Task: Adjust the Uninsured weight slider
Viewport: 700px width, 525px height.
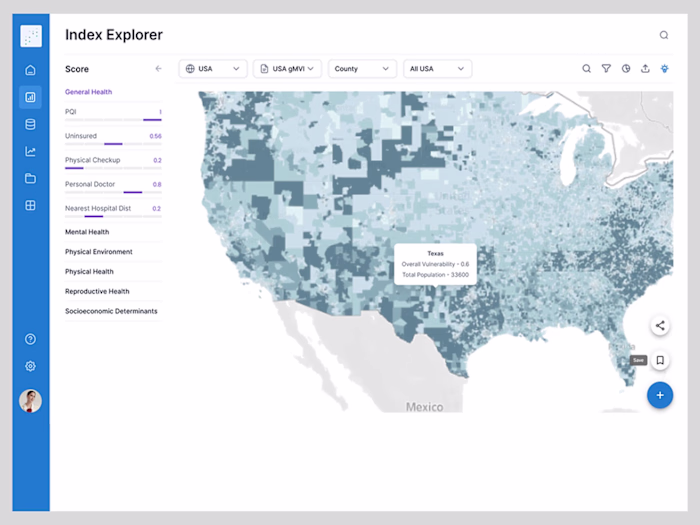Action: [113, 144]
